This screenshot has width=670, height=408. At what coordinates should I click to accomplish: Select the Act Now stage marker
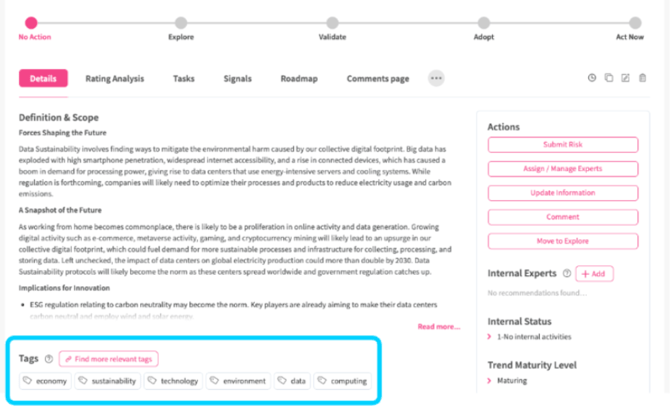tap(635, 23)
